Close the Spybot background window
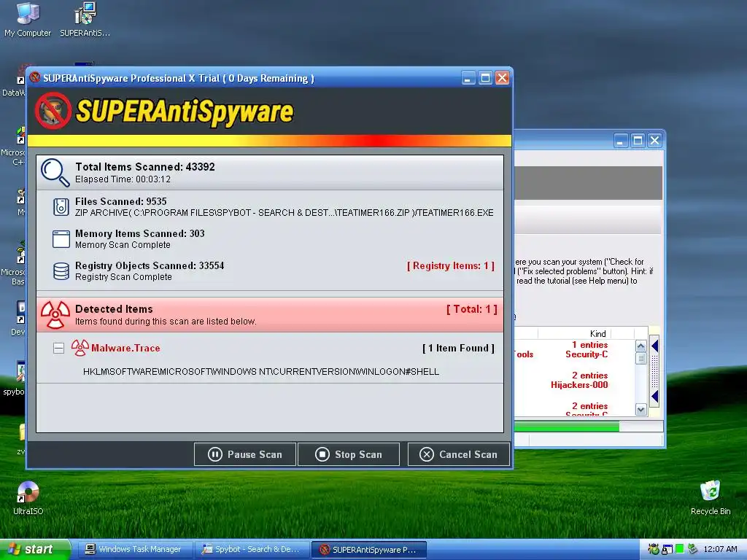747x560 pixels. point(654,141)
